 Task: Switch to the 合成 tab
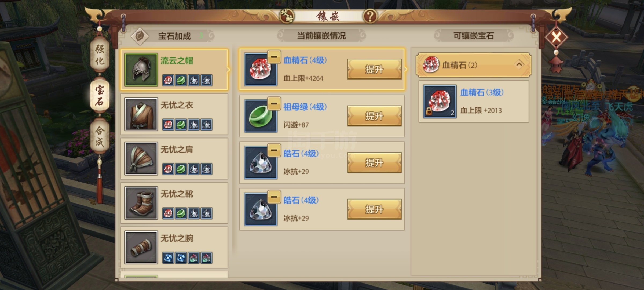click(100, 136)
